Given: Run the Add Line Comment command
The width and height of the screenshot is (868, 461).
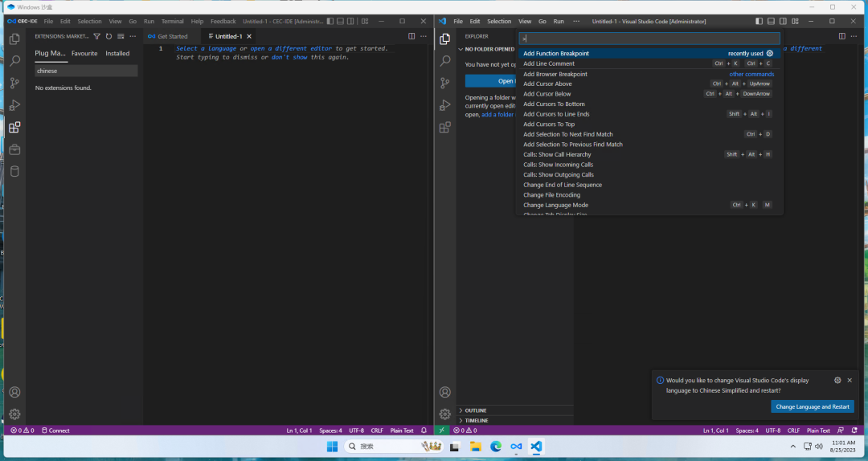Looking at the screenshot, I should [x=649, y=63].
